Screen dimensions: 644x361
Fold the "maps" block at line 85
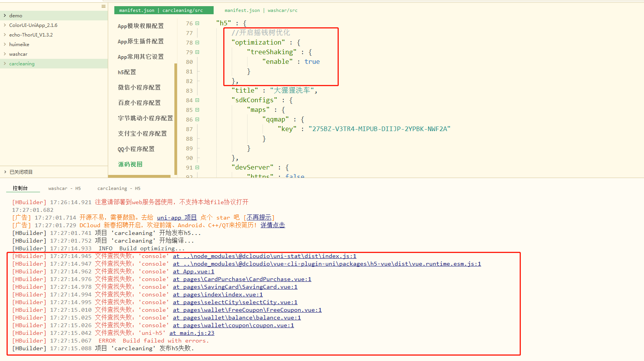[197, 110]
